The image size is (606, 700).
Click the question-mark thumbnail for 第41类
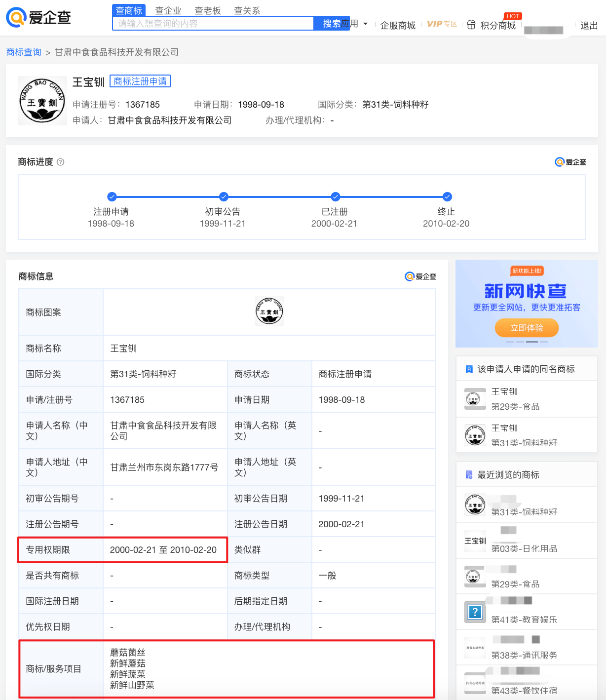click(x=475, y=612)
